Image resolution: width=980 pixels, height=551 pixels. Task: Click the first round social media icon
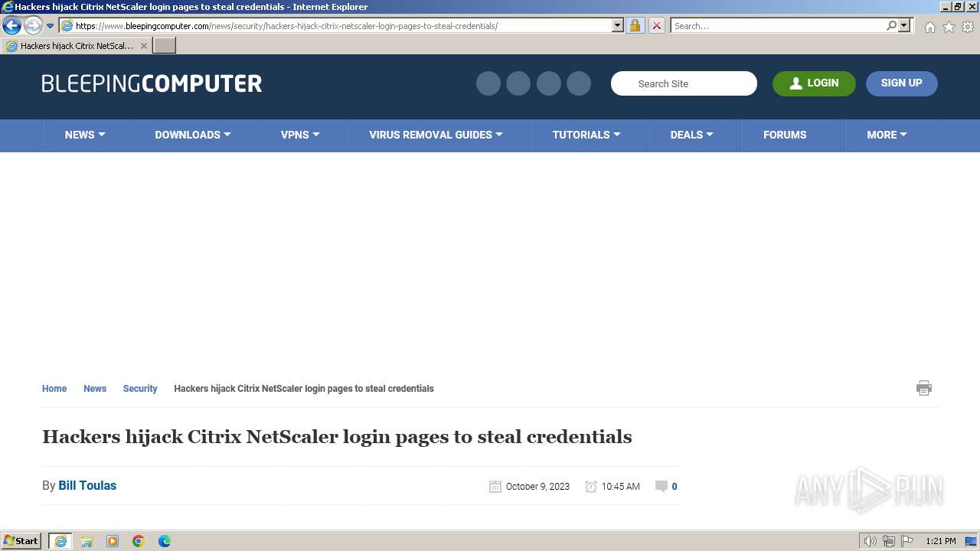488,83
